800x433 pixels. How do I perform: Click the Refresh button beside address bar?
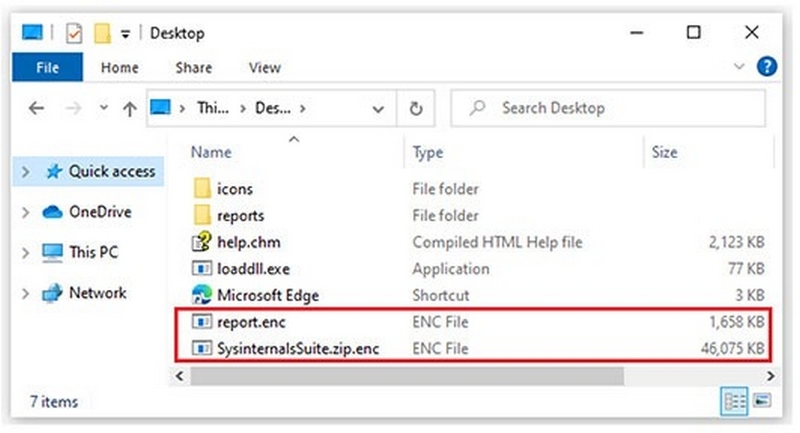point(416,108)
